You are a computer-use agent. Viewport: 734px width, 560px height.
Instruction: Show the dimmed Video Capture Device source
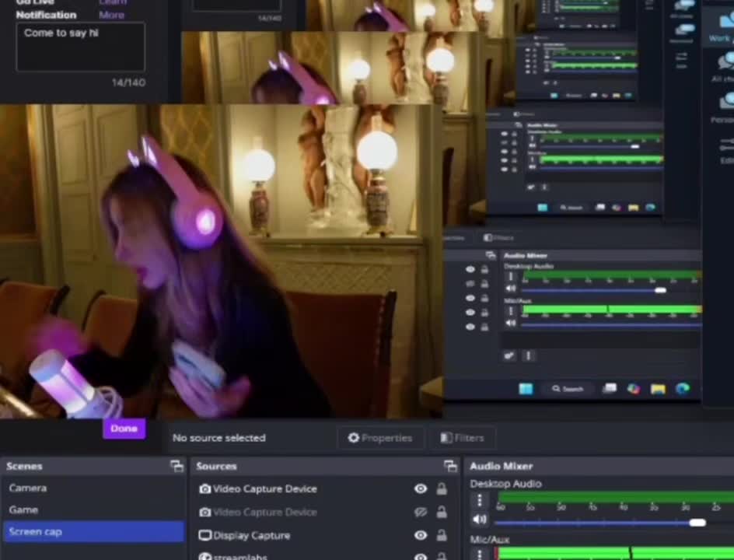(x=421, y=513)
